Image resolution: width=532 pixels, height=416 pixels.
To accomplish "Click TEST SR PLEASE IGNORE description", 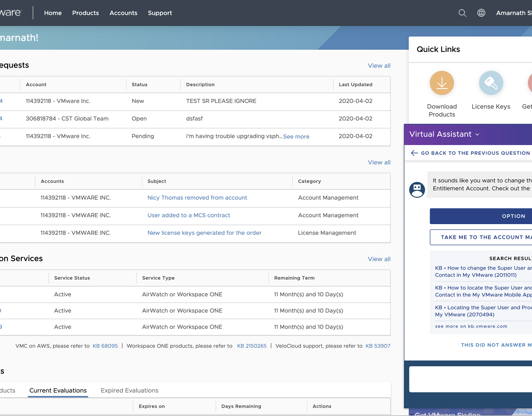I will (x=221, y=101).
